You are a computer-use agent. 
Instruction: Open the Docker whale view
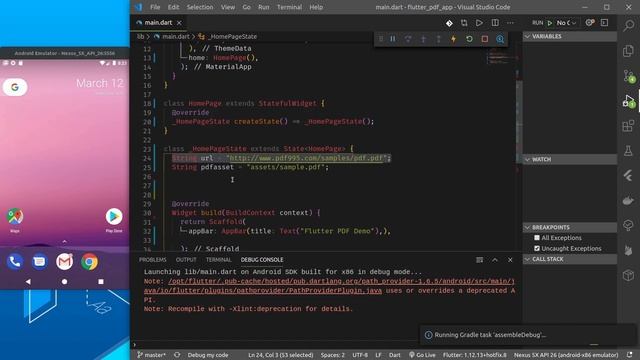pyautogui.click(x=629, y=200)
